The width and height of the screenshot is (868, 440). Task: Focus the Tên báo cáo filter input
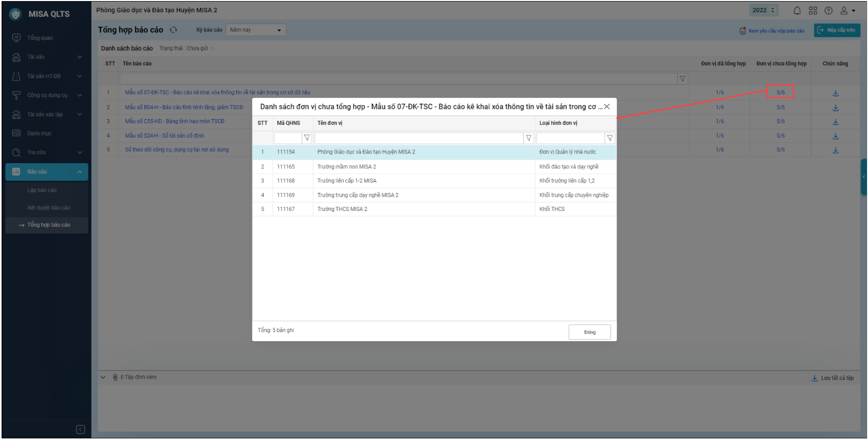point(398,79)
